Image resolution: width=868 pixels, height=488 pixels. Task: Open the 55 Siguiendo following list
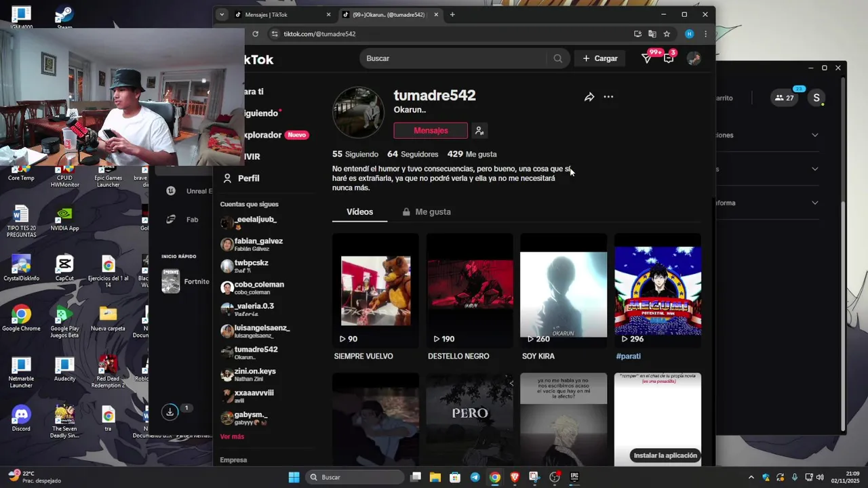tap(355, 155)
